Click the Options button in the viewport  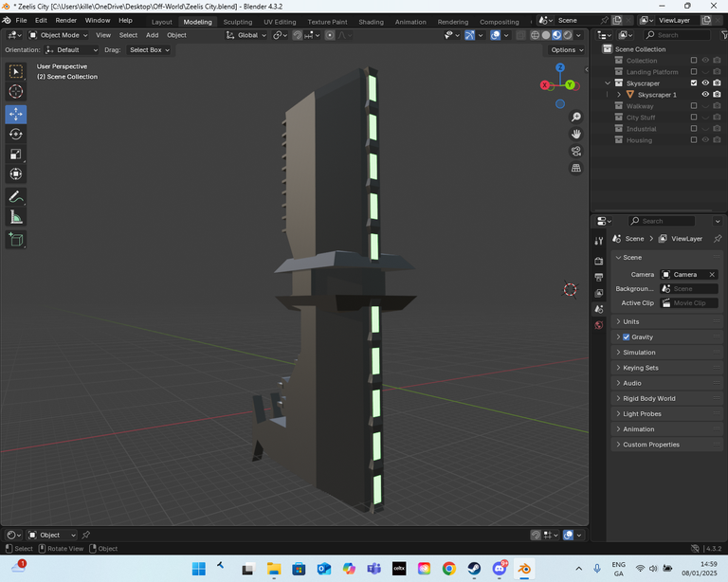point(565,49)
